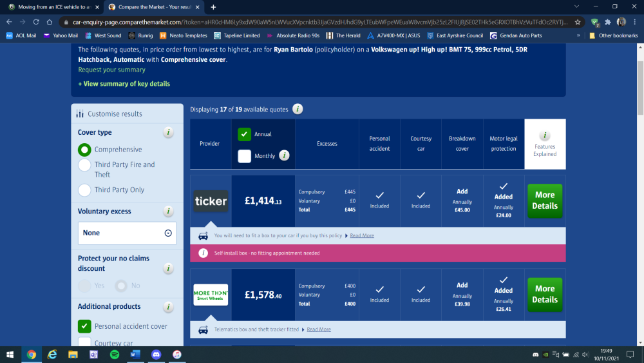This screenshot has width=644, height=363.
Task: Click the Customise results bars icon
Action: [80, 113]
